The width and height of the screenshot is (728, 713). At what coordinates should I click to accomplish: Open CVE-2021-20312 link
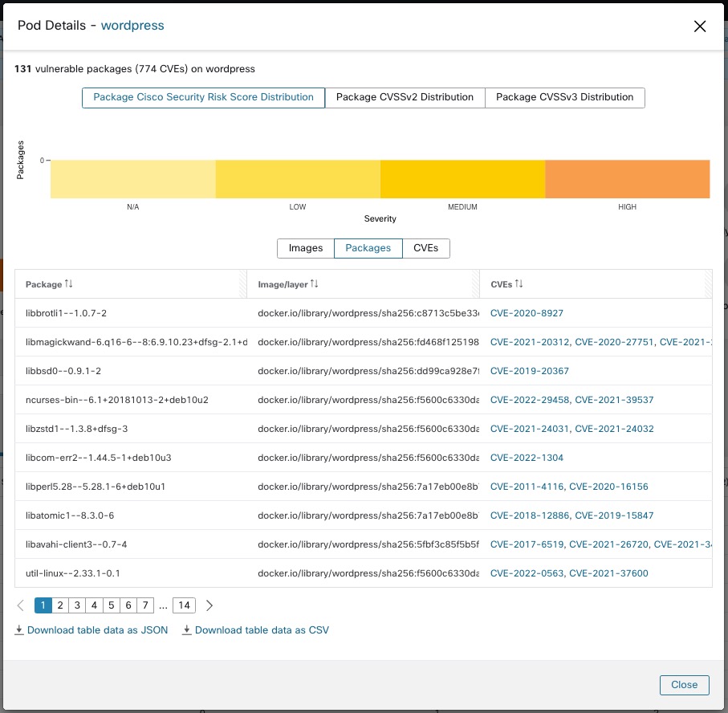click(530, 342)
